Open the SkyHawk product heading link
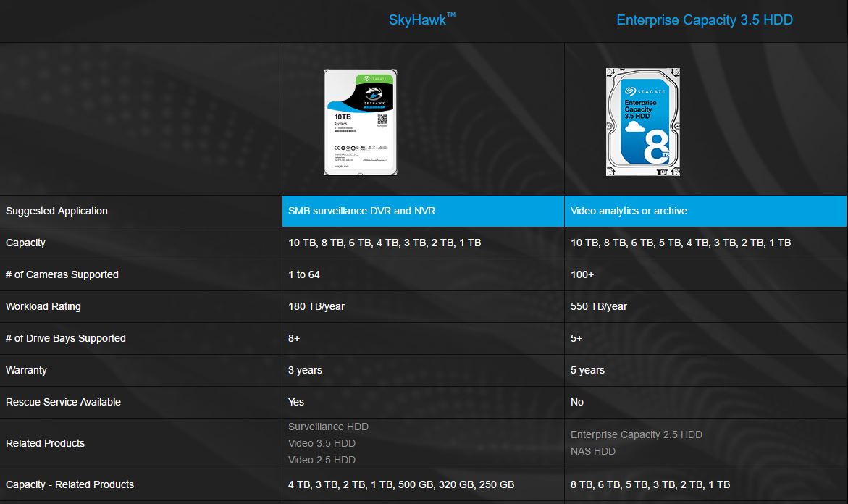Viewport: 848px width, 504px height. tap(422, 20)
